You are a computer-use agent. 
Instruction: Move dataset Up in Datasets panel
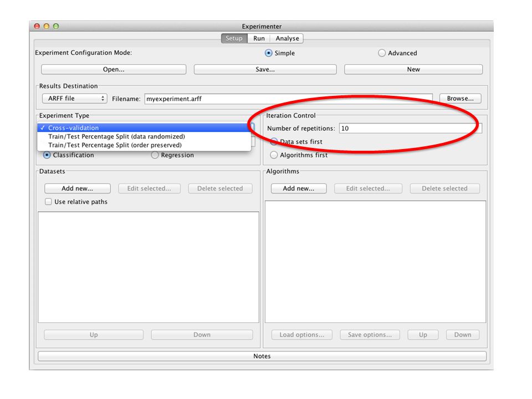tap(94, 335)
